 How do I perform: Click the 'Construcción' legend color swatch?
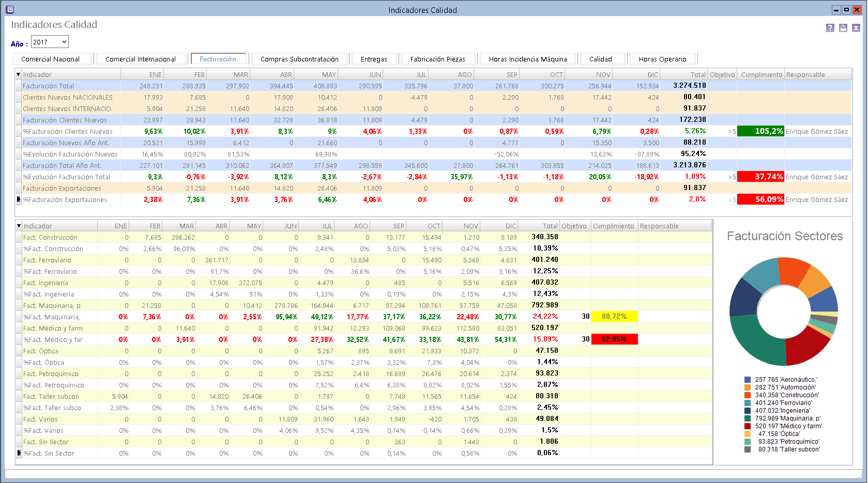tap(748, 395)
